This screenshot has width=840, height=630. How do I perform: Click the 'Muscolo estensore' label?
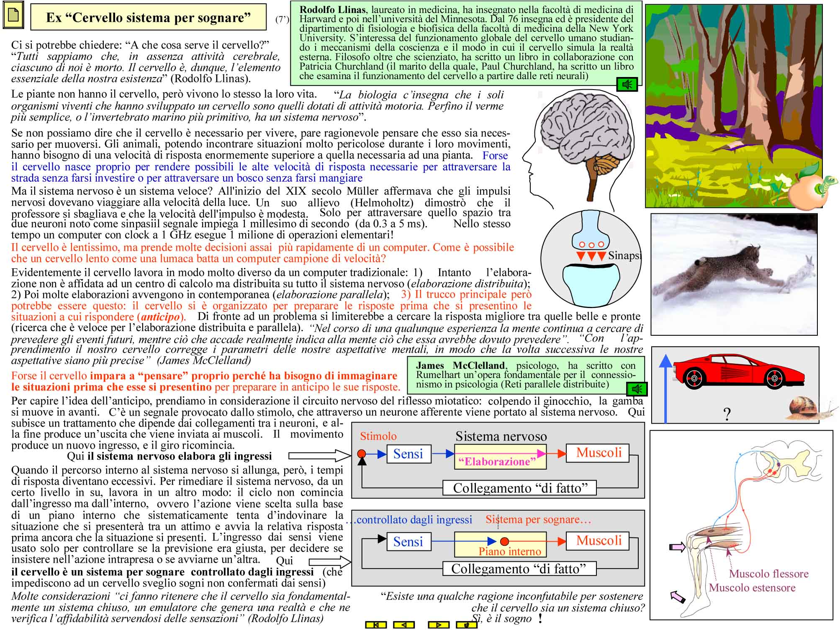tap(752, 588)
